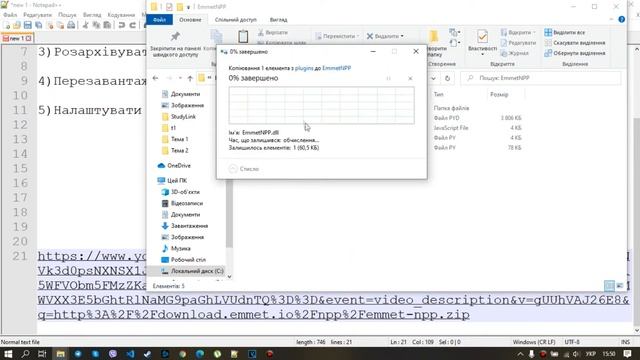Click the navigation pane vertical scrollbar
640x360 pixels.
pos(229,213)
